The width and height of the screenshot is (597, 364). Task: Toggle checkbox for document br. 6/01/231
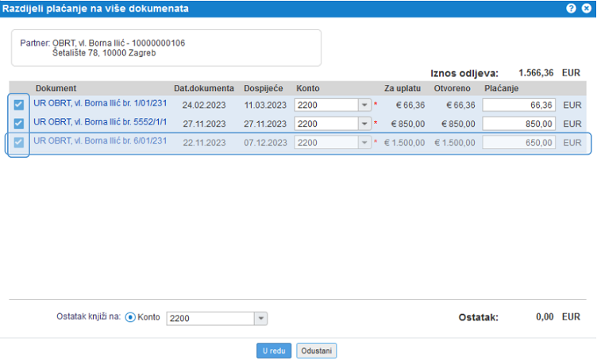click(x=19, y=142)
